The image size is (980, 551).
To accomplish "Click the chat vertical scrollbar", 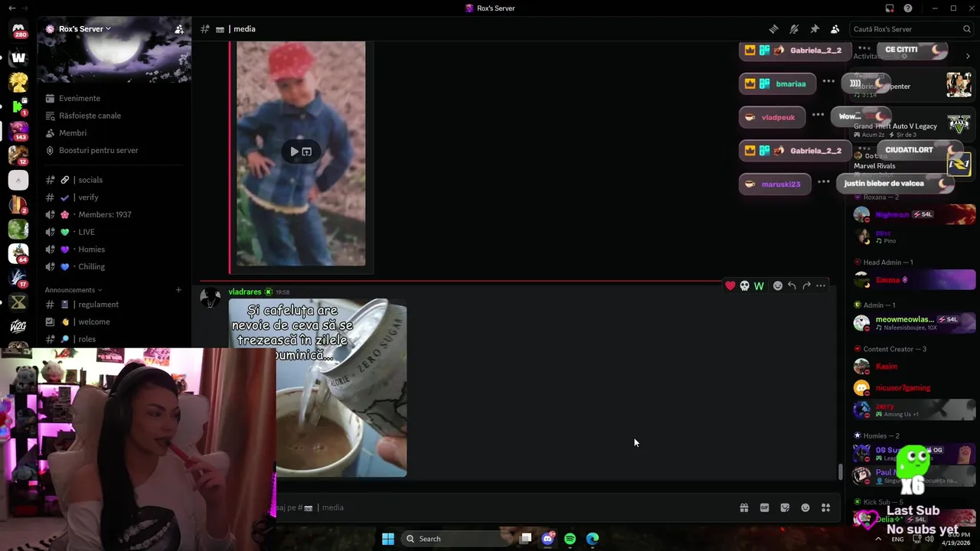I will (840, 472).
